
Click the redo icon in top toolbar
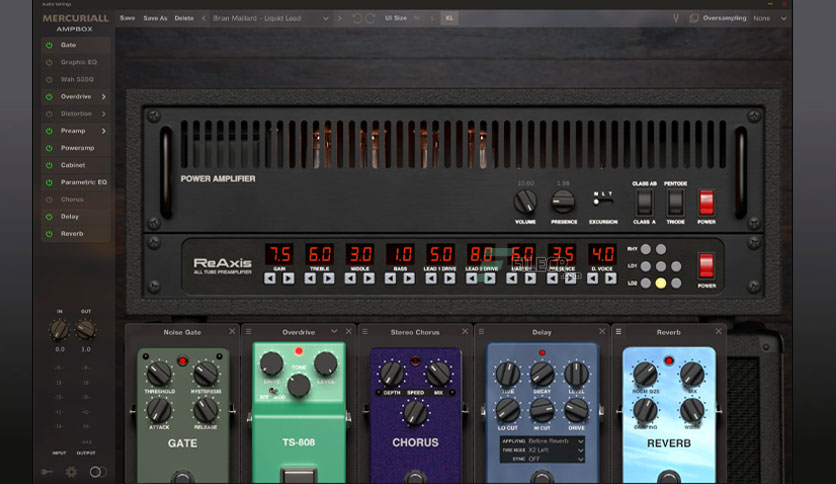(370, 18)
